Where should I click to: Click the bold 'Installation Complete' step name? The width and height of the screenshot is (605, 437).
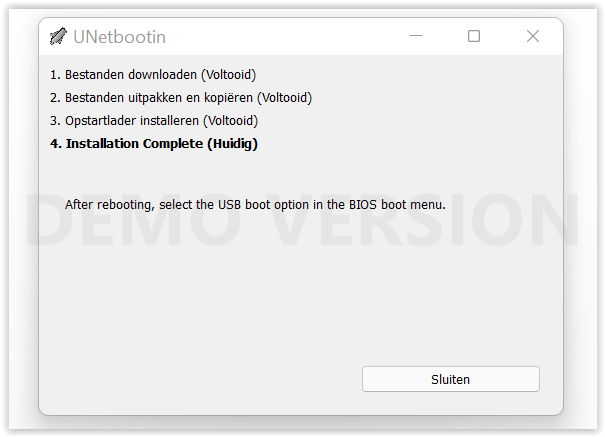pos(134,144)
